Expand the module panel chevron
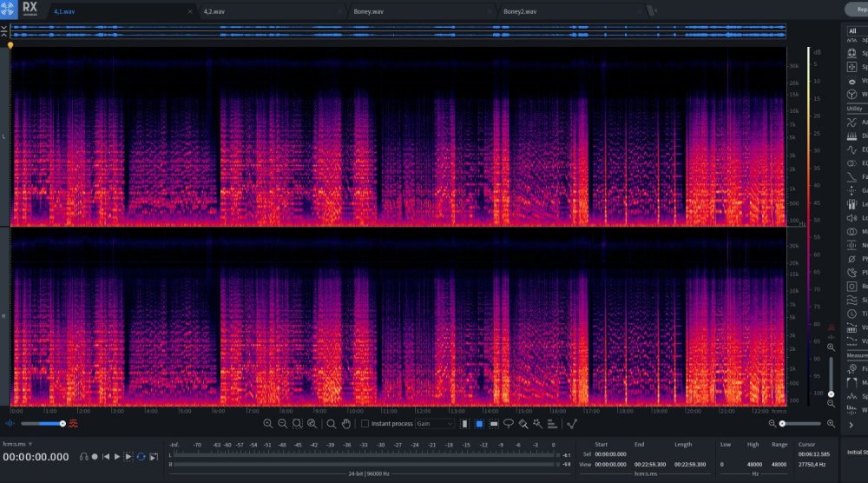This screenshot has width=868, height=483. 852,425
